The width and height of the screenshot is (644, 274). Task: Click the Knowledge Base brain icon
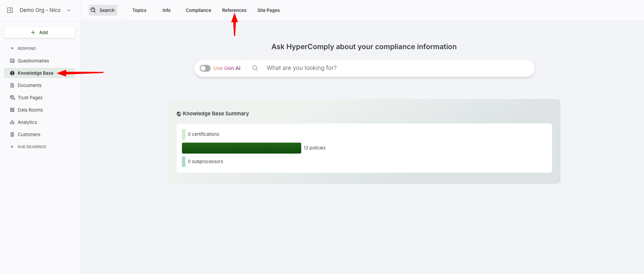pos(12,73)
